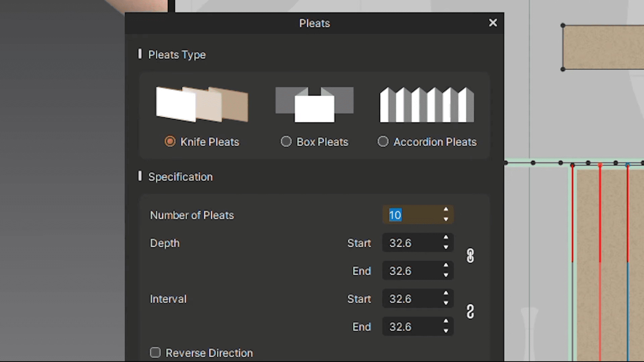Enable the Reverse Direction checkbox
This screenshot has height=362, width=644.
[x=155, y=352]
